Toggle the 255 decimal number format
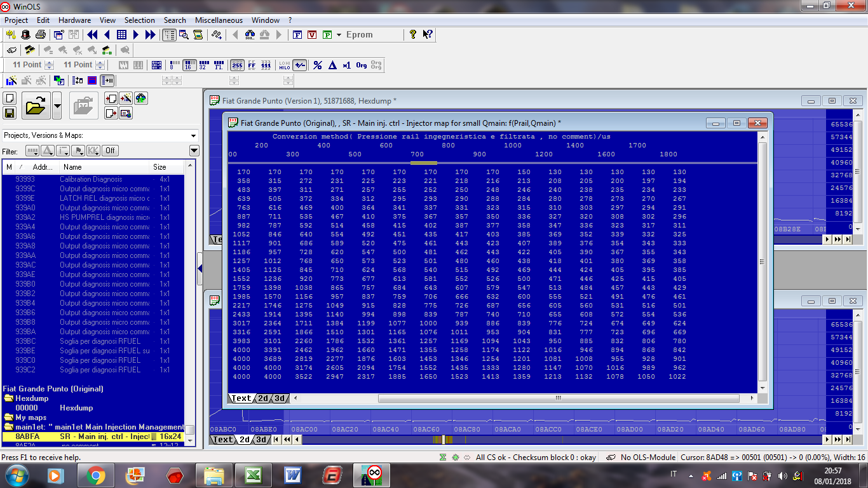This screenshot has height=488, width=868. 237,65
